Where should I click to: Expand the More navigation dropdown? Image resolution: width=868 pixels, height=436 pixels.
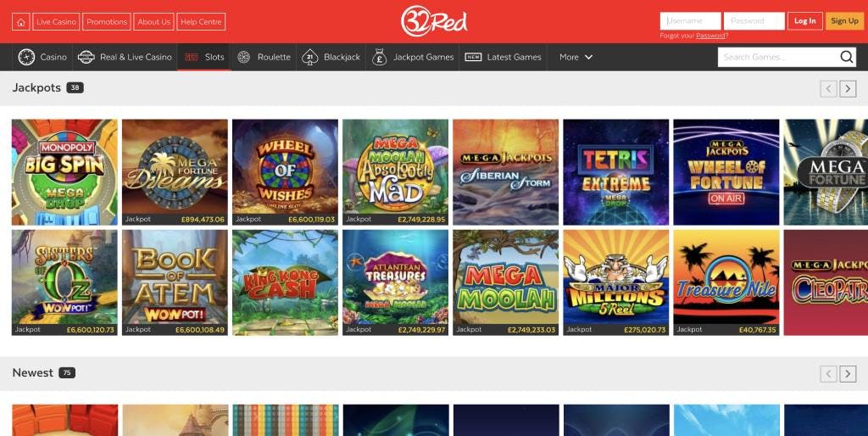576,57
